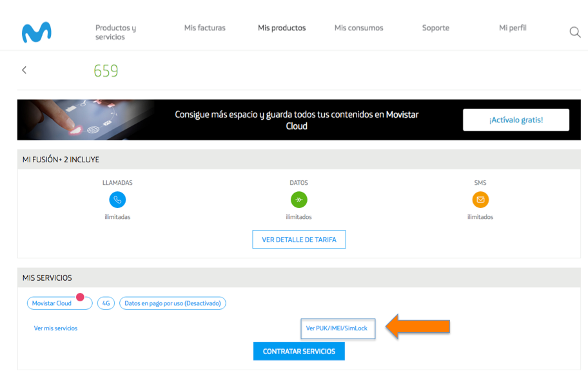This screenshot has width=588, height=387.
Task: Open Mis consumos section
Action: (x=358, y=28)
